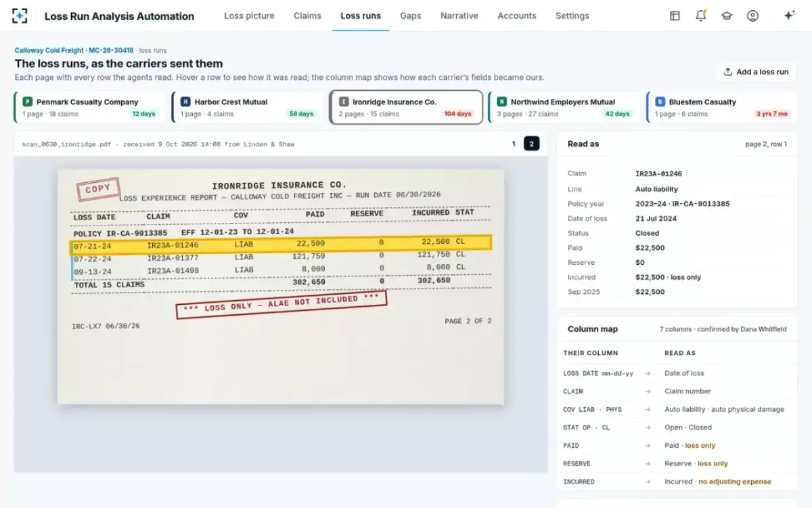Viewport: 812px width, 508px height.
Task: Click the 42 days badge
Action: click(618, 114)
